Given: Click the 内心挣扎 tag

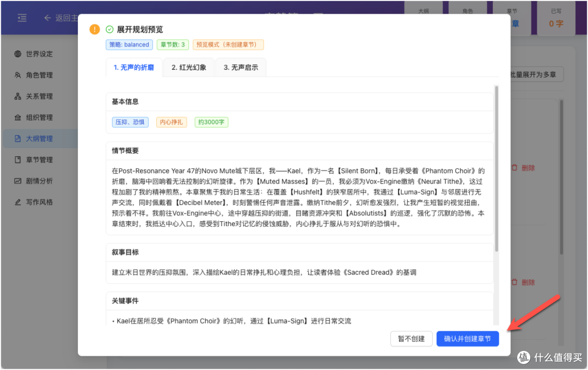Looking at the screenshot, I should (171, 122).
